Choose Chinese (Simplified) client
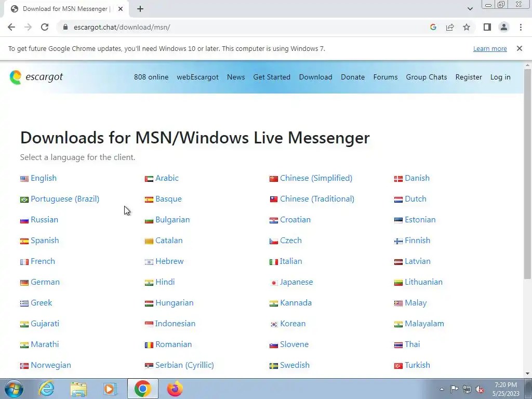Image resolution: width=532 pixels, height=399 pixels. pos(316,178)
